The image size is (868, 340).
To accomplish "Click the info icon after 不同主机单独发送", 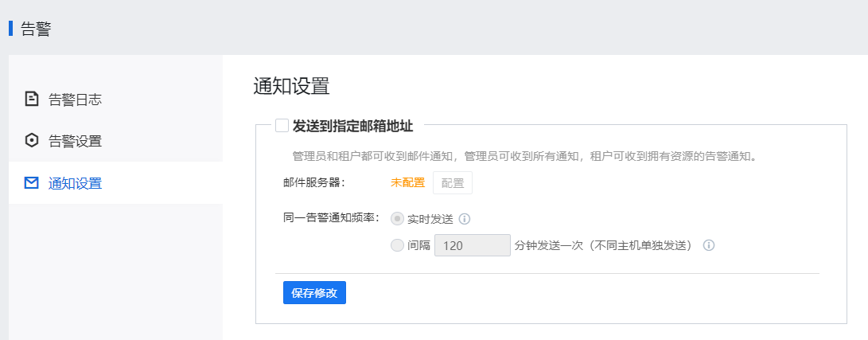I will tap(709, 245).
